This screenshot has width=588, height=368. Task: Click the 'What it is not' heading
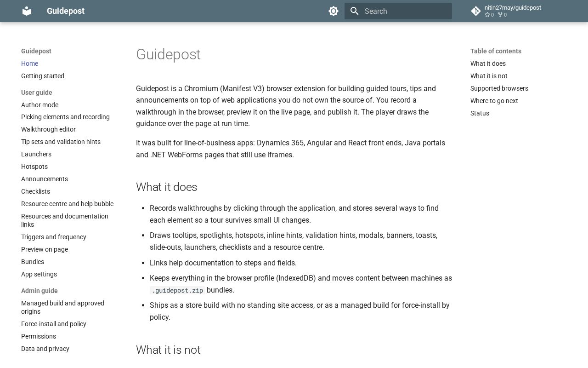(168, 350)
